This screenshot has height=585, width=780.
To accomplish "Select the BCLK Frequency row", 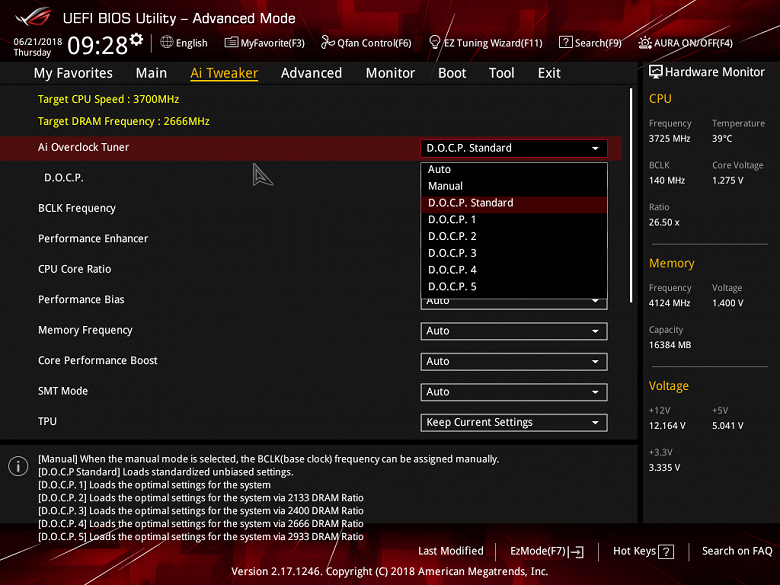I will [77, 208].
